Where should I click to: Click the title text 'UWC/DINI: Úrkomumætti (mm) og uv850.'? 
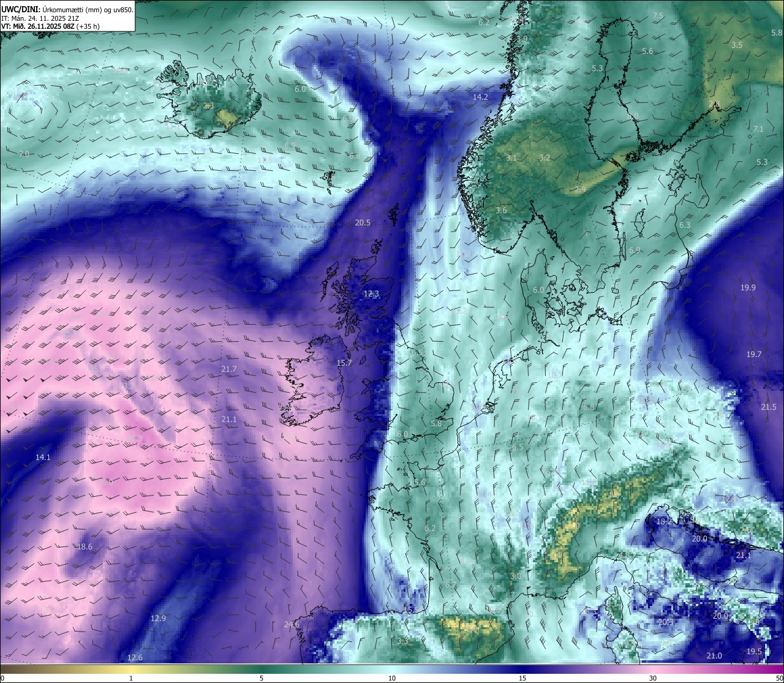[x=67, y=9]
